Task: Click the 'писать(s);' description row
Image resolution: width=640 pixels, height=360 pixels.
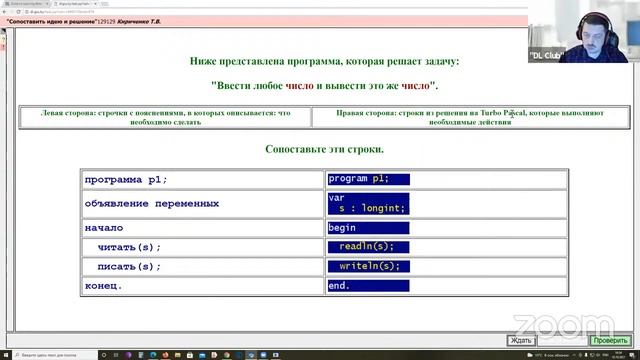Action: [x=202, y=267]
